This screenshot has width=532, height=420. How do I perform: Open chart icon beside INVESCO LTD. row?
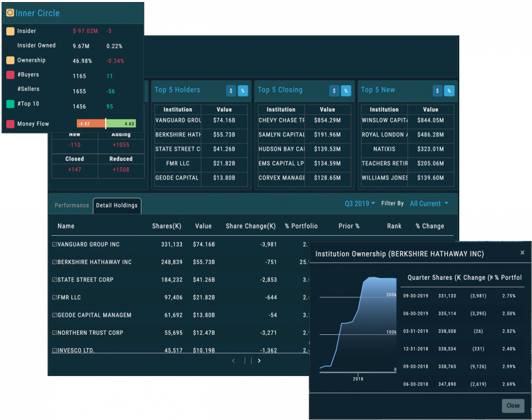[x=54, y=350]
